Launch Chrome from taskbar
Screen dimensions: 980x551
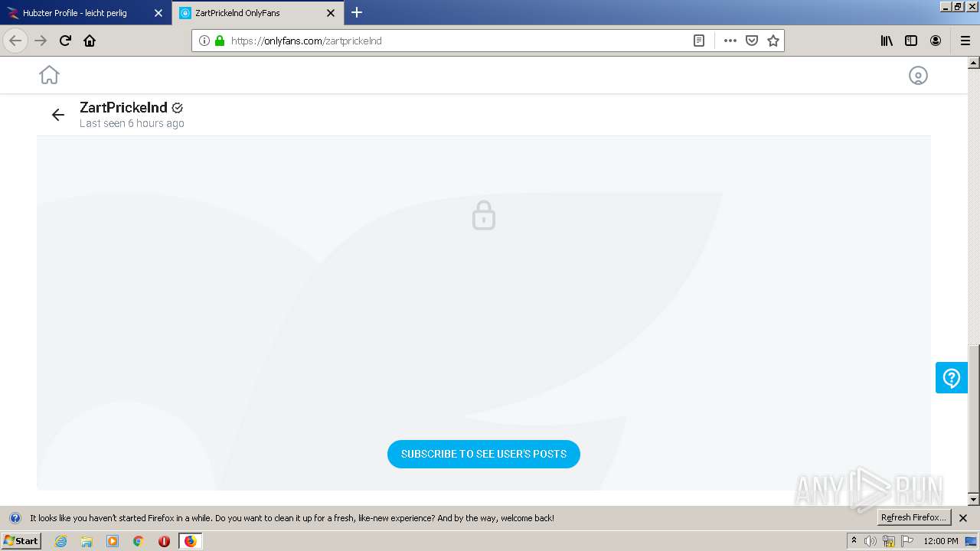pyautogui.click(x=139, y=541)
